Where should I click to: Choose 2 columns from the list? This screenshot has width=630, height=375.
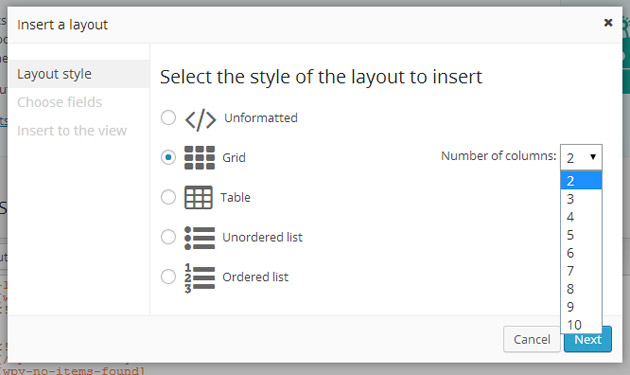pos(581,180)
